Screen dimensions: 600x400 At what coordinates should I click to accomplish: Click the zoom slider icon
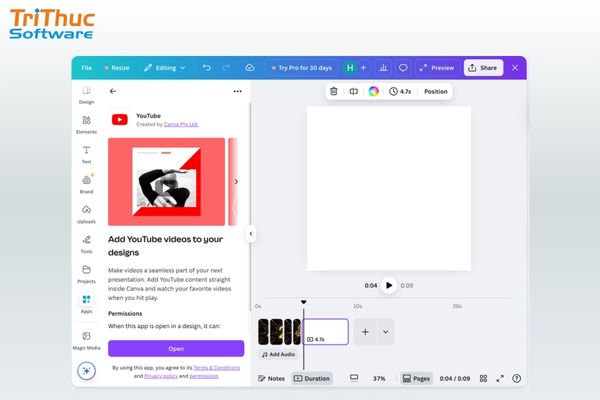click(354, 378)
